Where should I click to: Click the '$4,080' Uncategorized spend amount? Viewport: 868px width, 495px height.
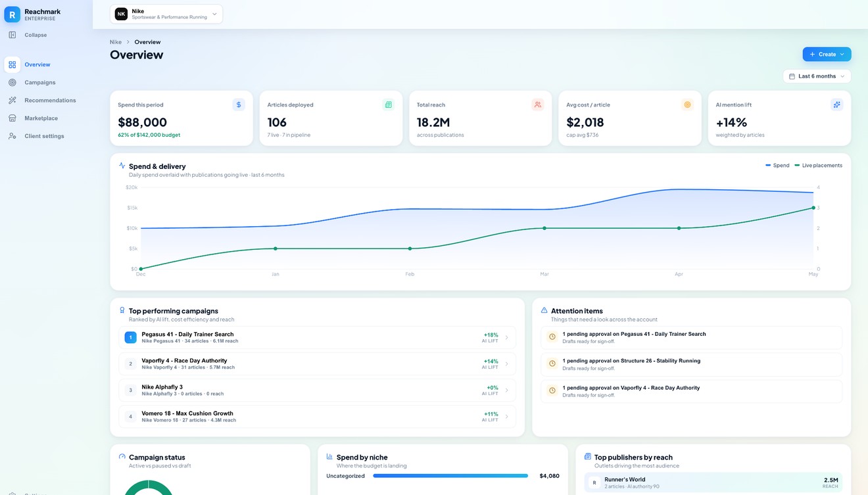pyautogui.click(x=549, y=476)
